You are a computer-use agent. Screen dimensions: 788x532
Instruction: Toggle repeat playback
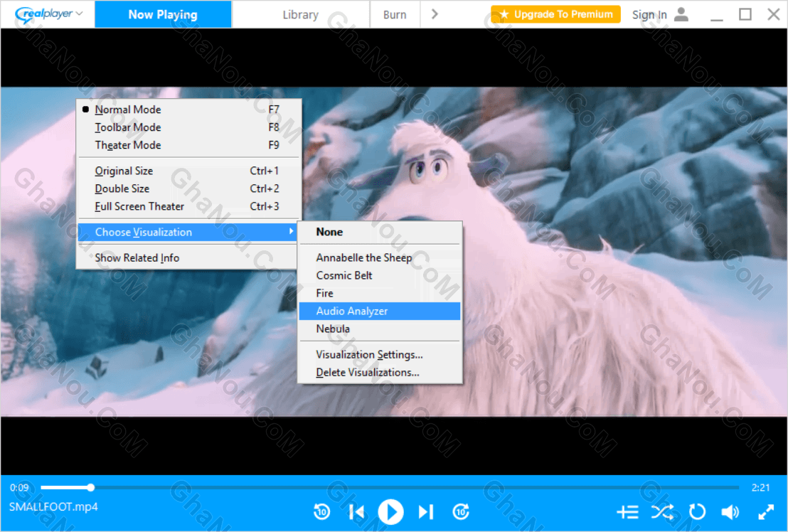point(697,512)
